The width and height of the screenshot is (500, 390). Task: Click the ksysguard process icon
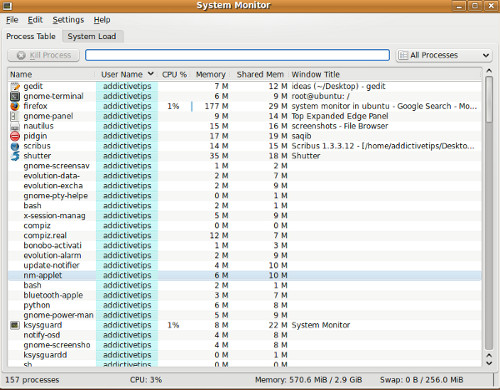coord(15,325)
